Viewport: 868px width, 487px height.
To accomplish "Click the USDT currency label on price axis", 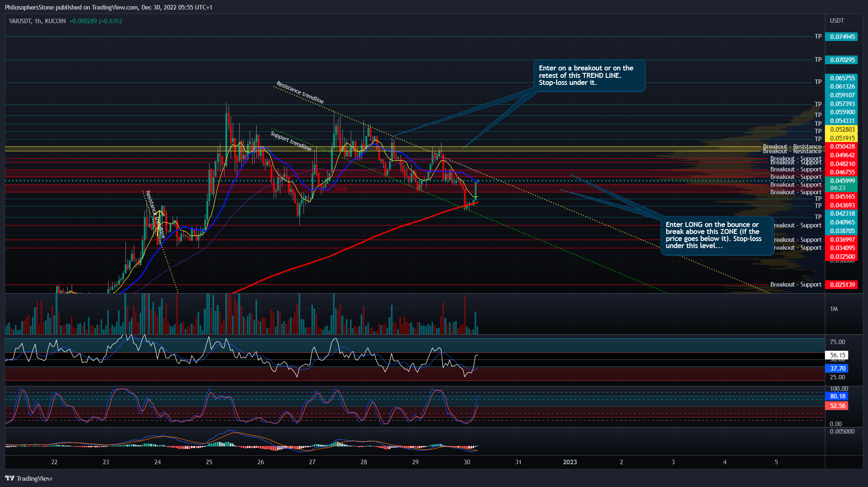I will pos(837,21).
